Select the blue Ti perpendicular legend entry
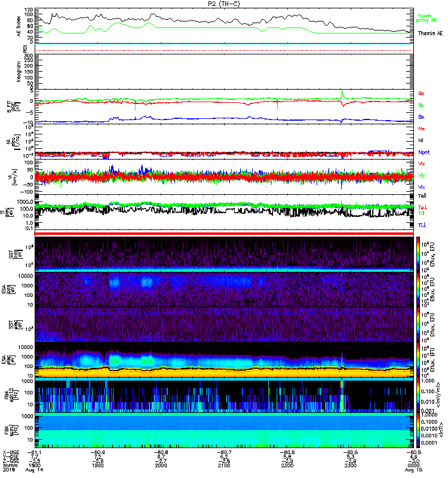The image size is (448, 478). tap(422, 225)
